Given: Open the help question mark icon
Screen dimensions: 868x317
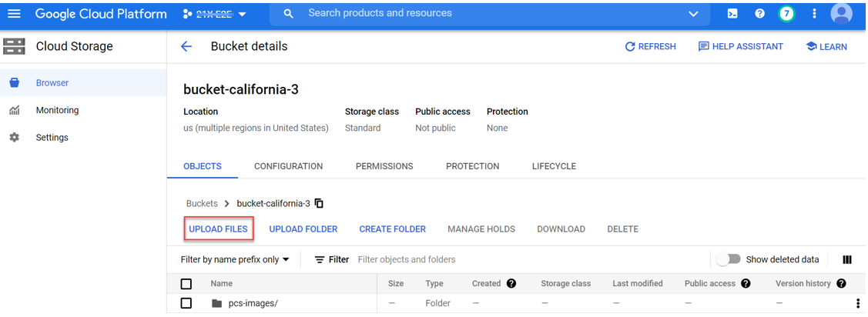Looking at the screenshot, I should click(759, 14).
